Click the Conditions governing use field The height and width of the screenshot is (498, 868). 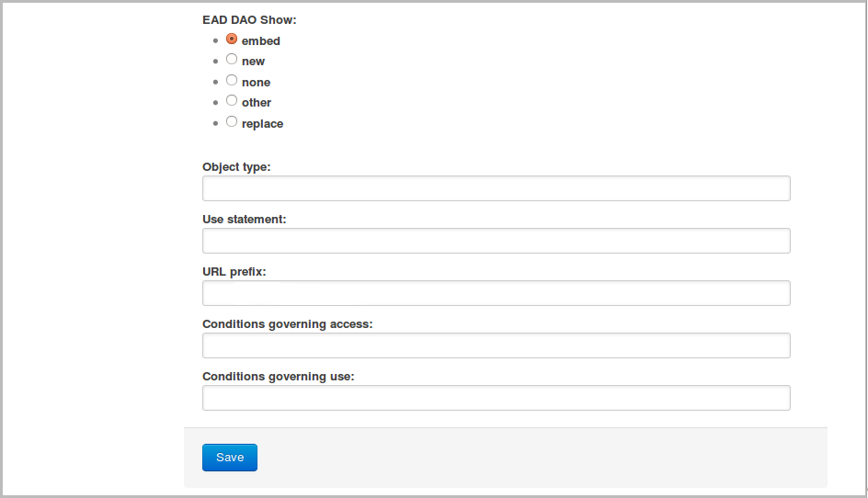(496, 398)
